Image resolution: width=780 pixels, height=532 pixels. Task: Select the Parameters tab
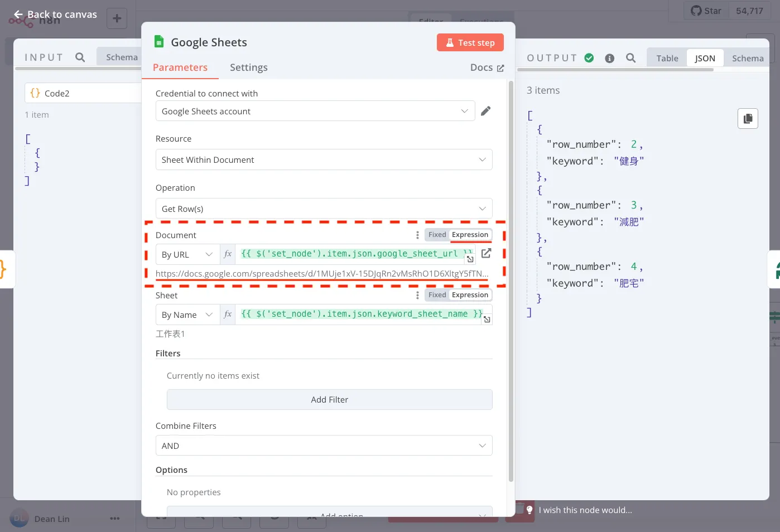(x=180, y=67)
